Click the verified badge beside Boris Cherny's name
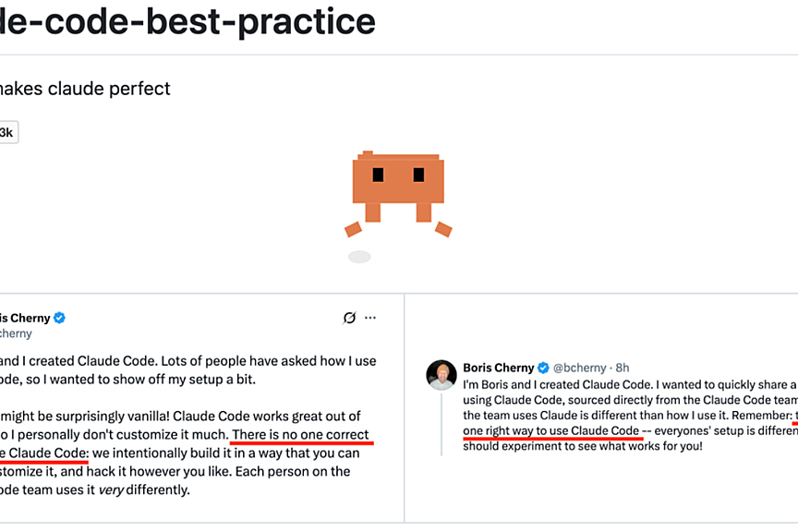 click(x=57, y=317)
